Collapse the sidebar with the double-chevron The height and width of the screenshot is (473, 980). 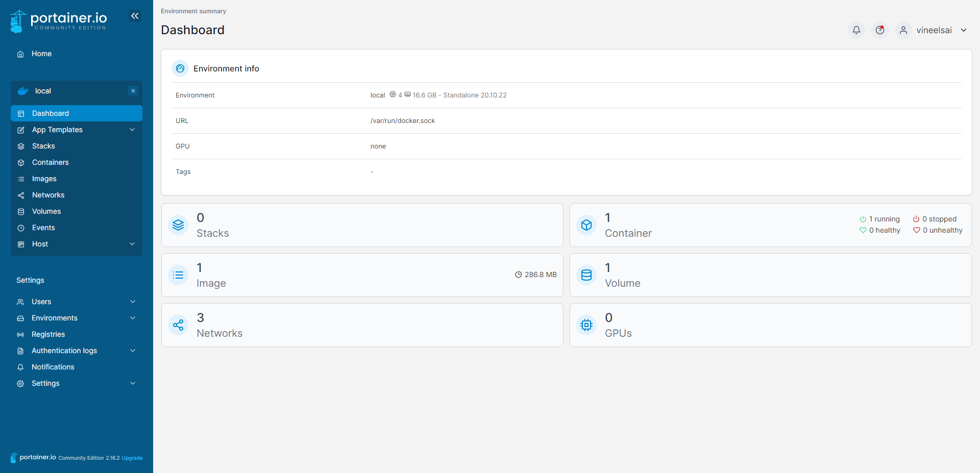coord(135,16)
